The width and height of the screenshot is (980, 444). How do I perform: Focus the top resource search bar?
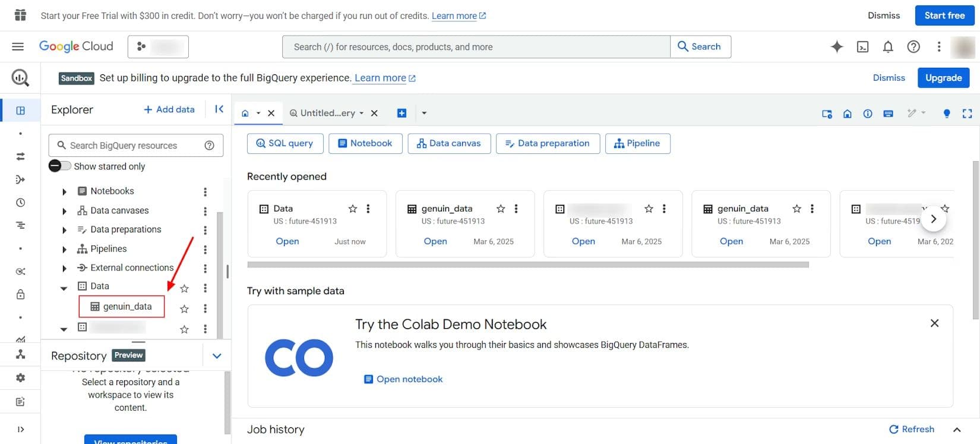point(476,47)
